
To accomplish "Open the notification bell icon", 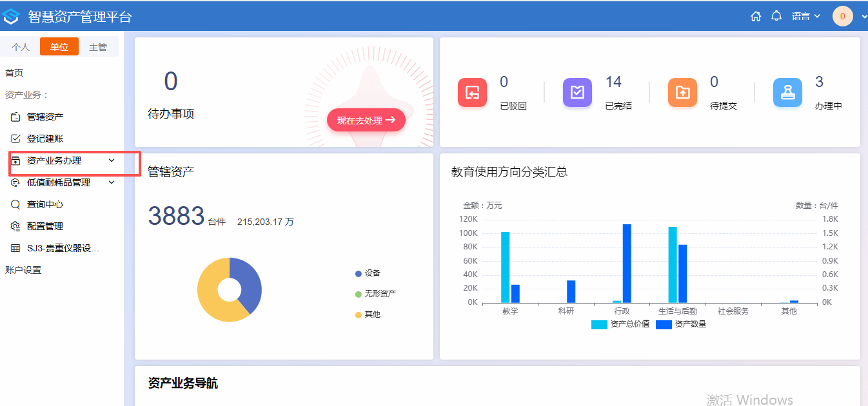I will coord(776,16).
